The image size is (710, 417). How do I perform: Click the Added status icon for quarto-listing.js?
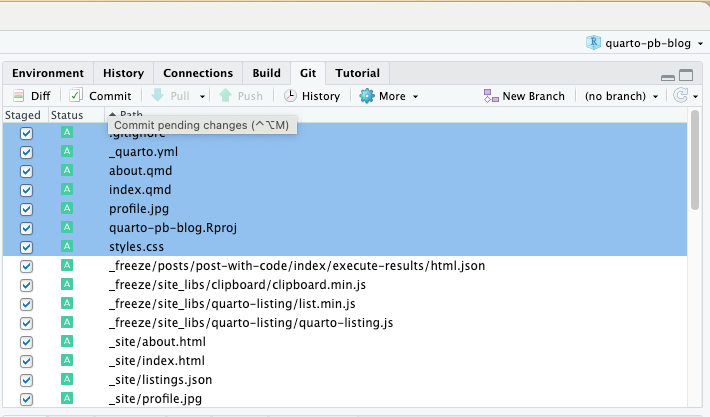[x=67, y=322]
